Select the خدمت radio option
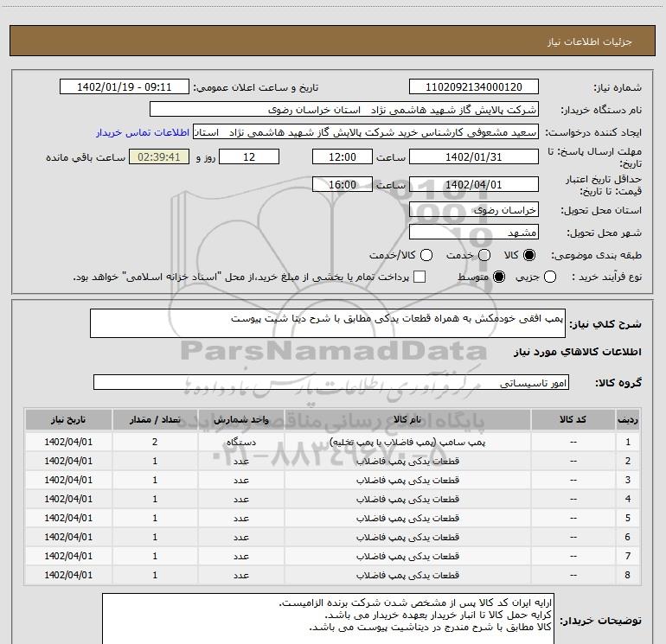Viewport: 666px width, 644px height. click(x=483, y=256)
